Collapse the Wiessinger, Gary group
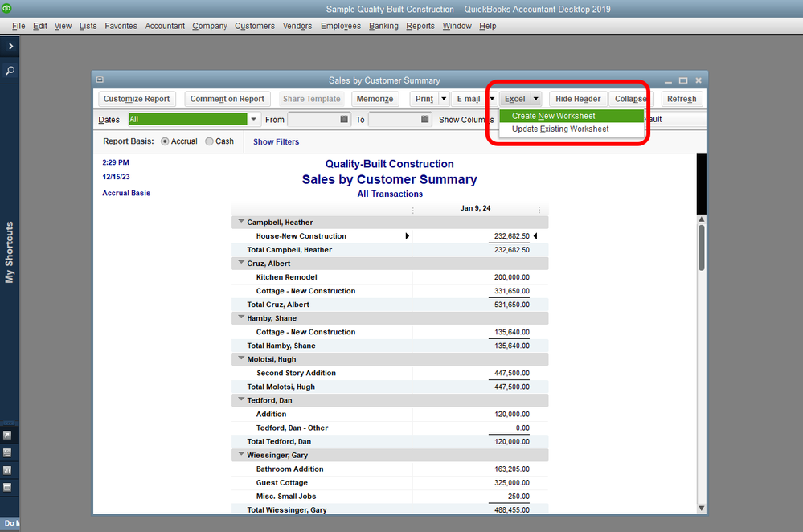This screenshot has width=803, height=532. click(x=241, y=454)
